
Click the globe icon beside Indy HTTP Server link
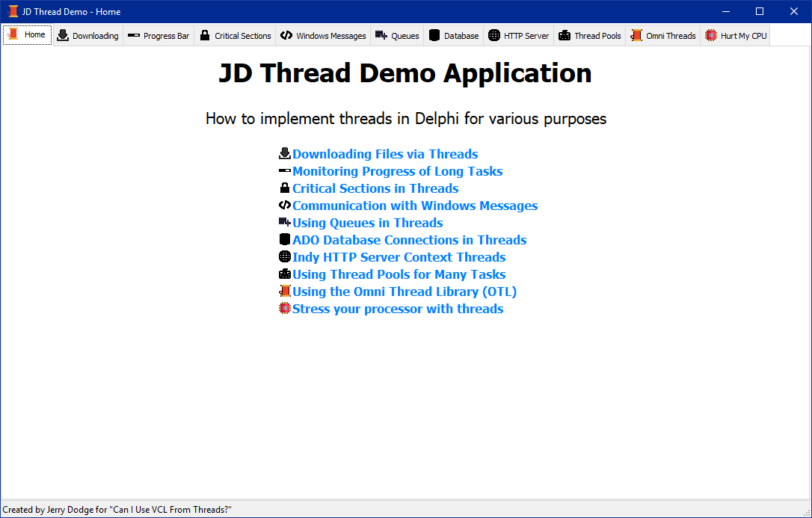pyautogui.click(x=284, y=257)
